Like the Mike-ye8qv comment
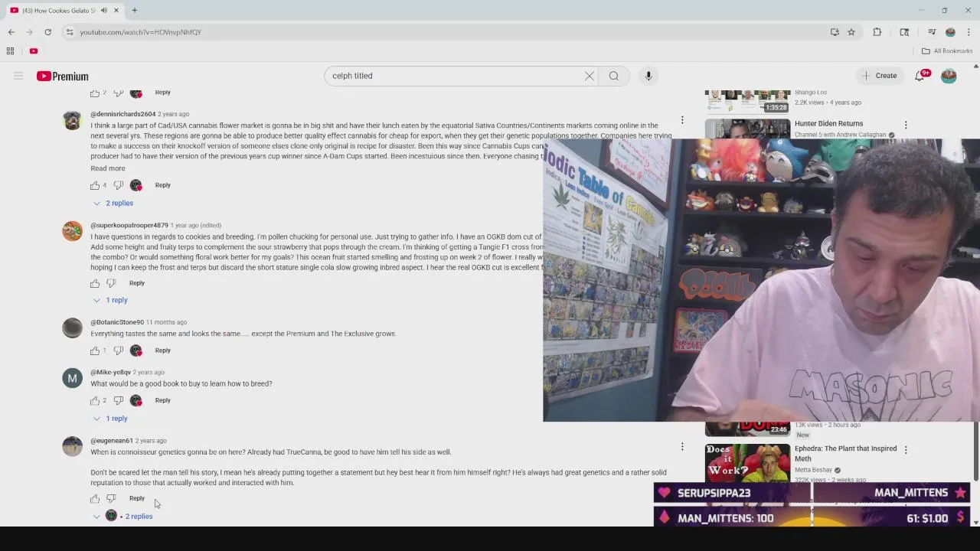This screenshot has height=551, width=980. [95, 400]
